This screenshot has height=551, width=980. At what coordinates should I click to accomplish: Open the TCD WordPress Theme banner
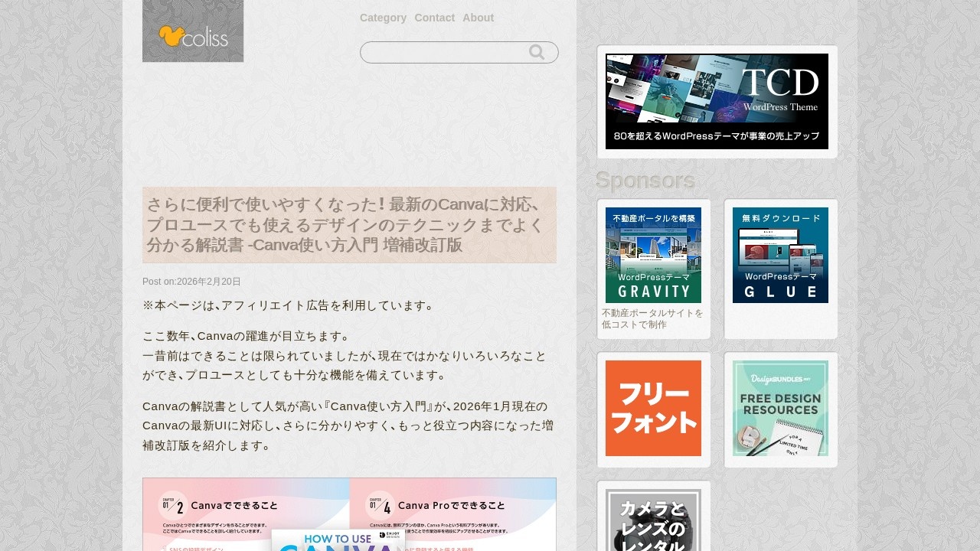click(717, 101)
